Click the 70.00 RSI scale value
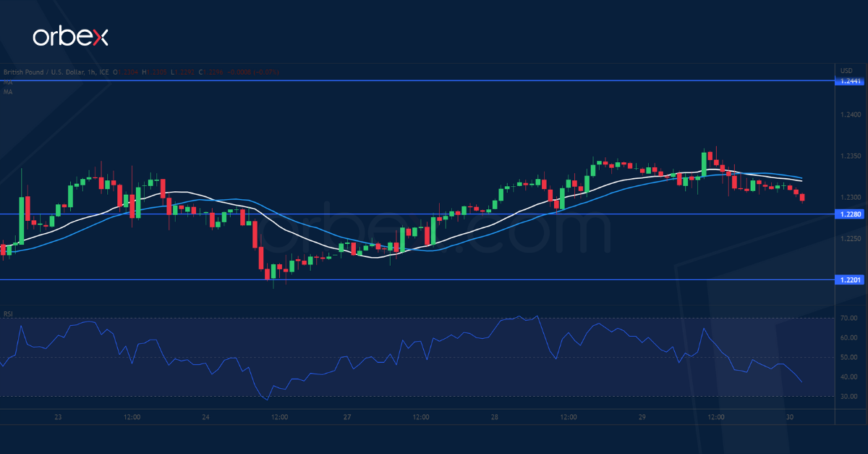Viewport: 868px width, 454px height. [x=849, y=319]
